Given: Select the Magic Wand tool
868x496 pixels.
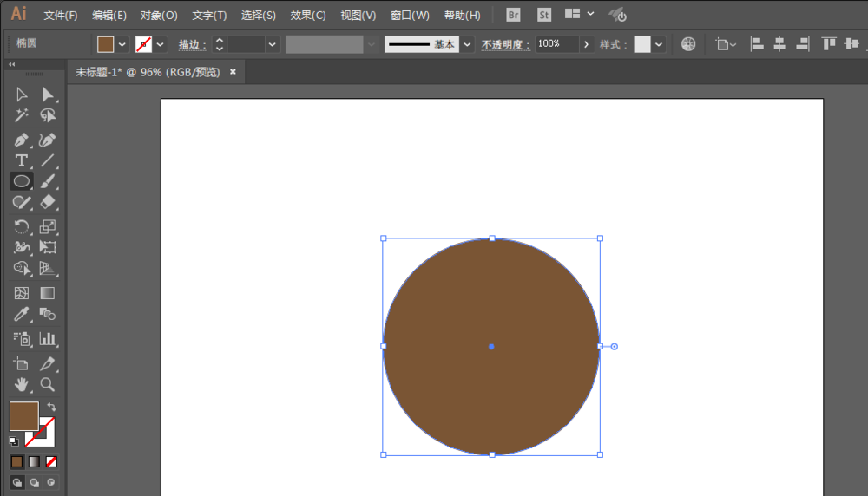Looking at the screenshot, I should click(21, 115).
